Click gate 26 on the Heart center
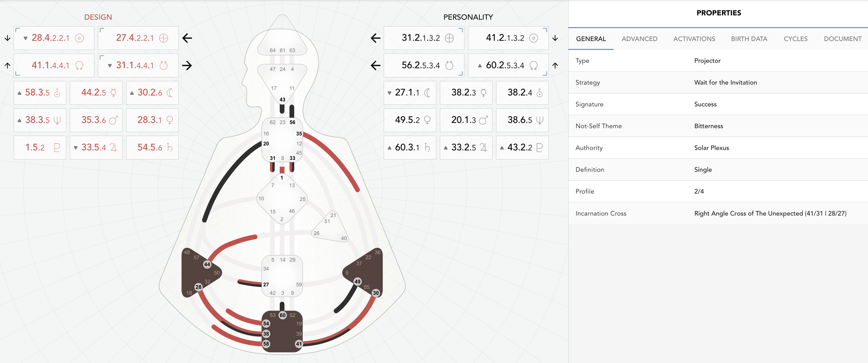 click(x=316, y=233)
